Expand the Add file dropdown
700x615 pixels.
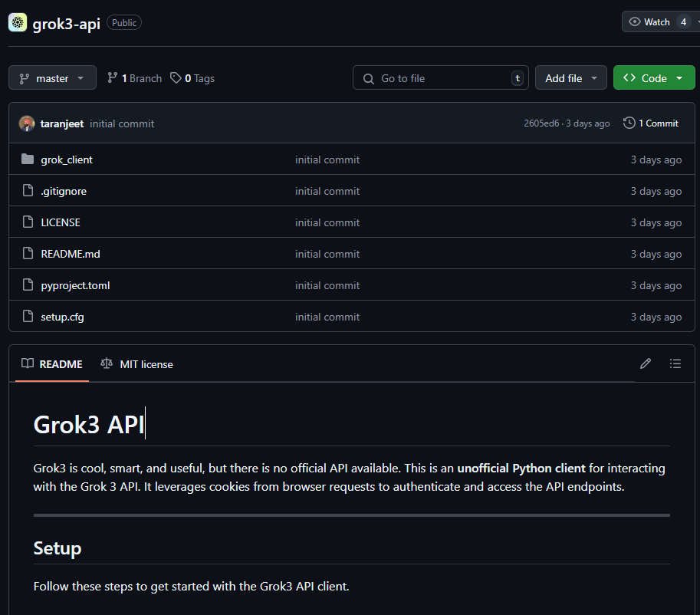(570, 78)
